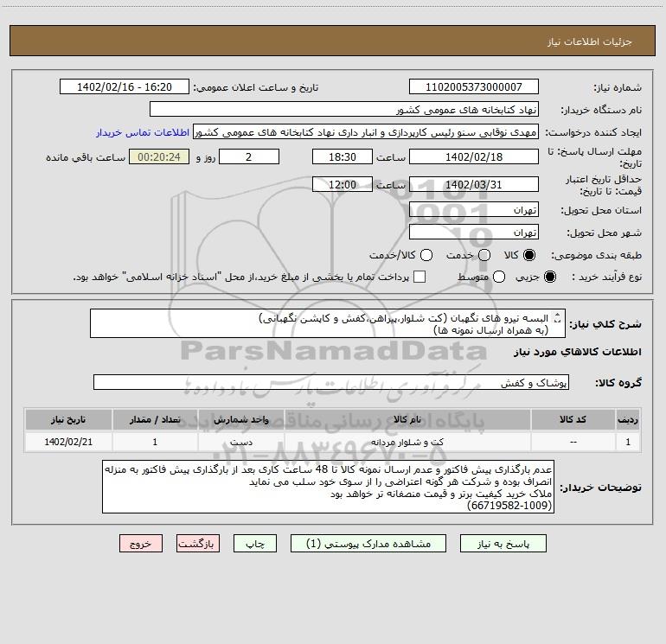
Task: Click the استان محل تحویل field تهران
Action: coord(474,209)
